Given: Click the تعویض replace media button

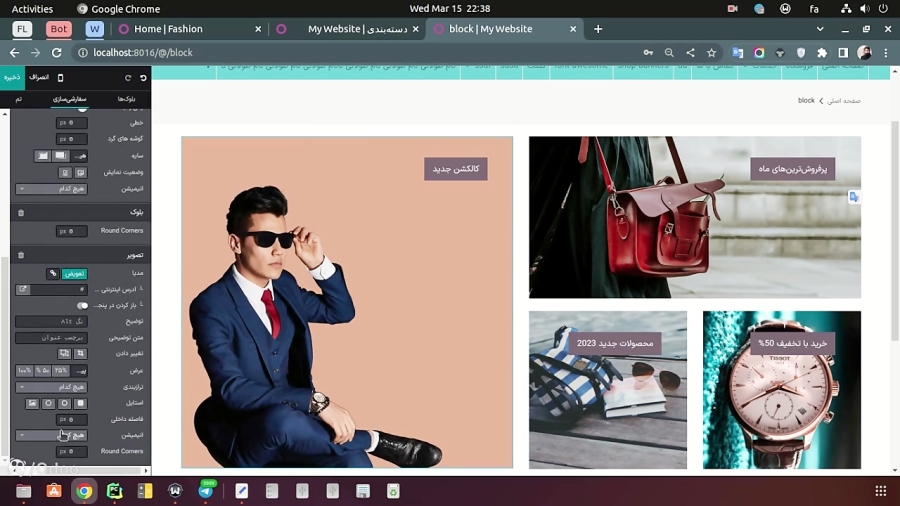Looking at the screenshot, I should (x=75, y=274).
